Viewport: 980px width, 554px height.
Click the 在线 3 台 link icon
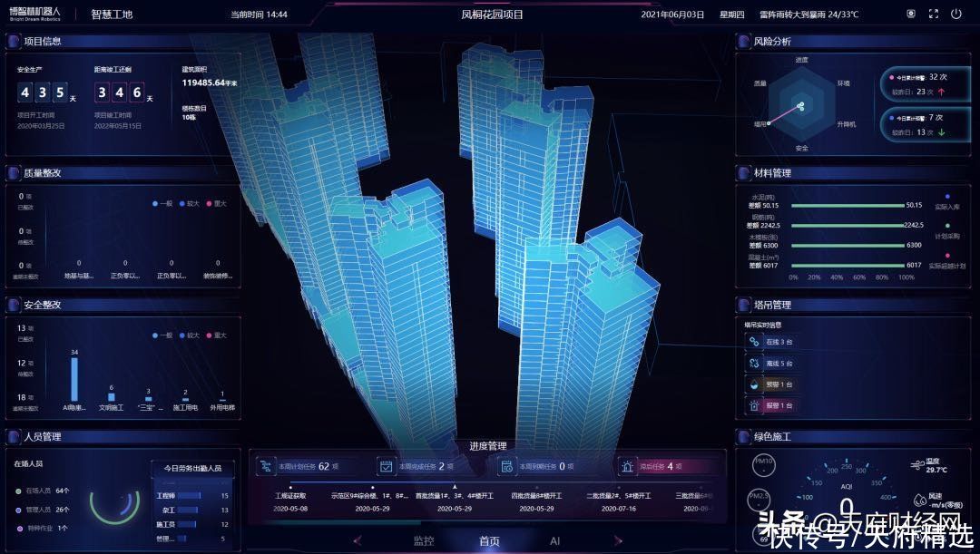click(x=754, y=342)
